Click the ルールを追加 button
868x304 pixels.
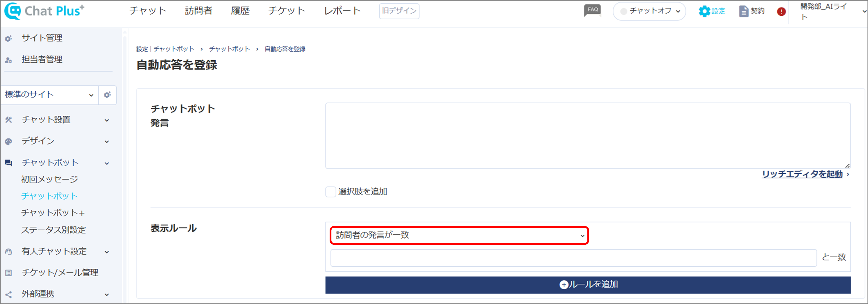pos(588,285)
